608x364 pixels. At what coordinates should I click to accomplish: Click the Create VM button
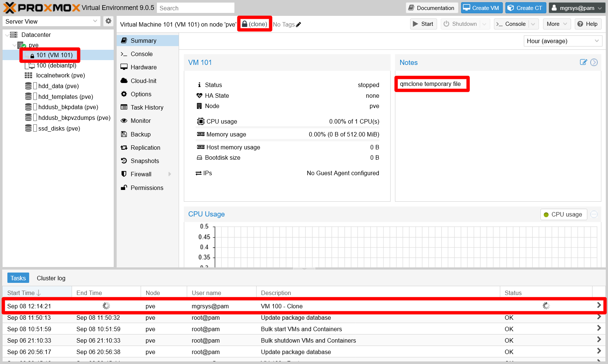pyautogui.click(x=481, y=8)
